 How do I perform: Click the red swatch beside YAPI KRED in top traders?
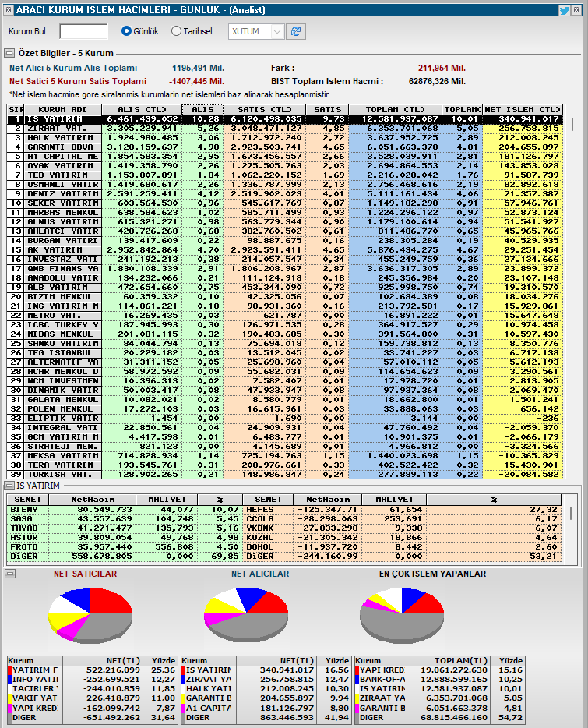(357, 670)
